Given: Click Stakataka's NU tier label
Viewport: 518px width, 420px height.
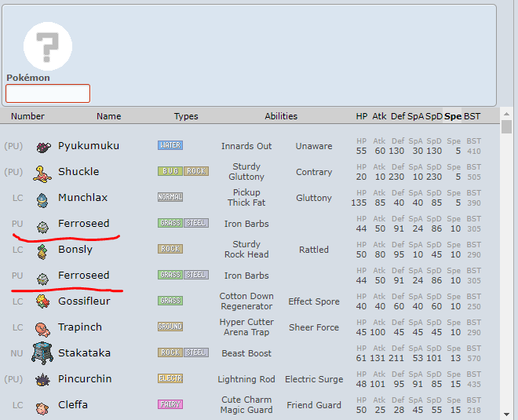Looking at the screenshot, I should (16, 353).
